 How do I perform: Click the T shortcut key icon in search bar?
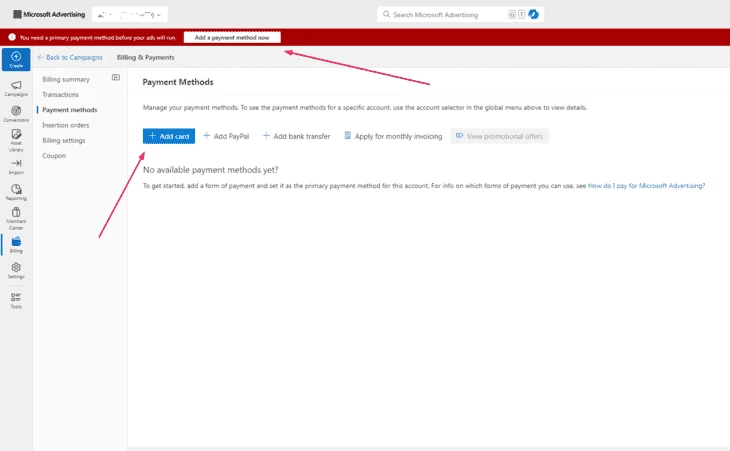[x=521, y=14]
